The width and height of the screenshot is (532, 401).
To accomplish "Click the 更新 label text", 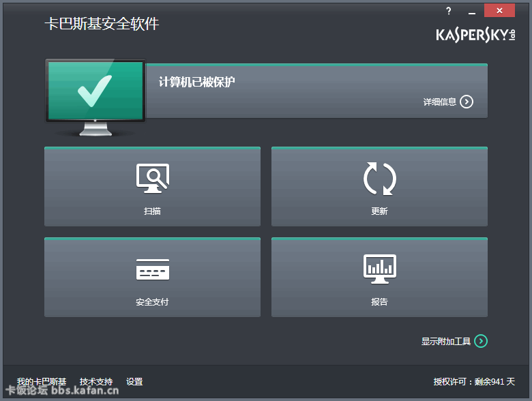I will click(x=379, y=211).
